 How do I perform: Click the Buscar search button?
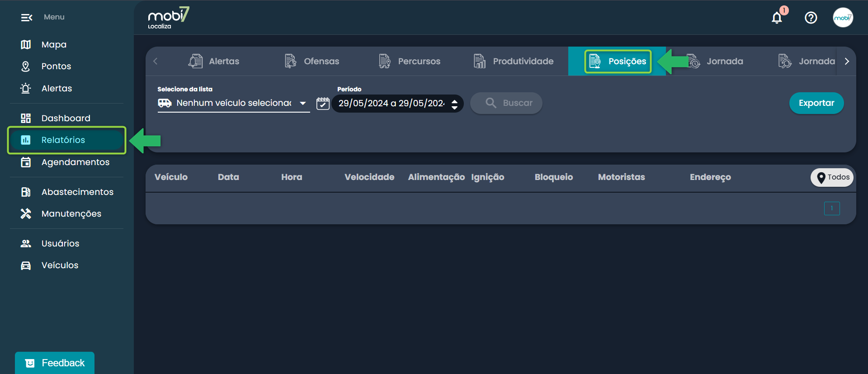coord(506,103)
